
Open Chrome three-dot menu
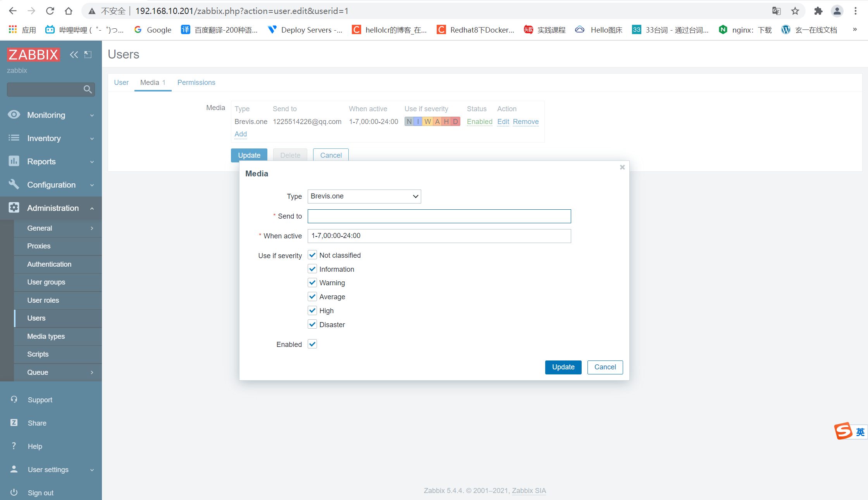click(x=856, y=11)
